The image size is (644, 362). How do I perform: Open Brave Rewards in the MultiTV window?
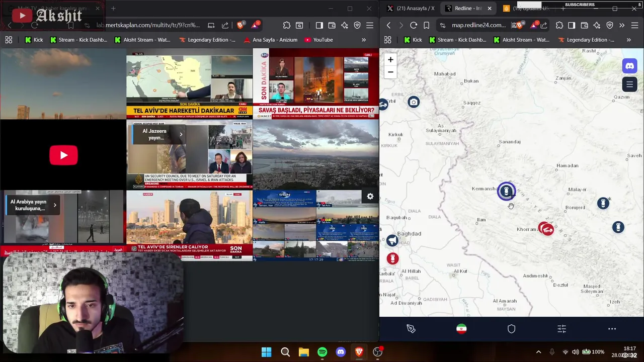click(x=256, y=25)
